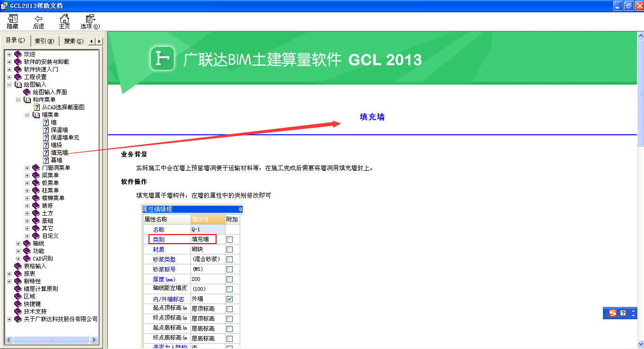Select the 报表 tree item
Image resolution: width=644 pixels, height=349 pixels.
coord(30,274)
